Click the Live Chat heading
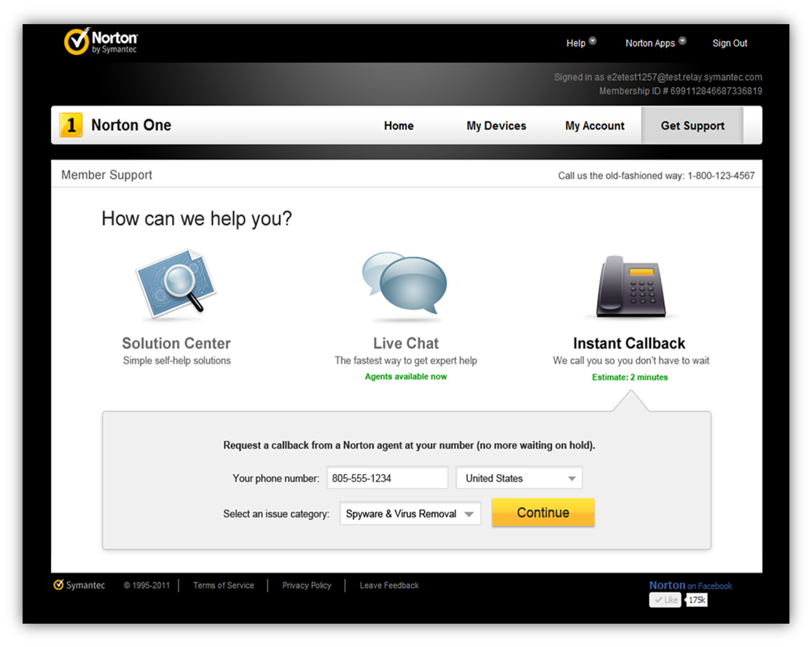Viewport: 812px width, 647px height. [405, 344]
